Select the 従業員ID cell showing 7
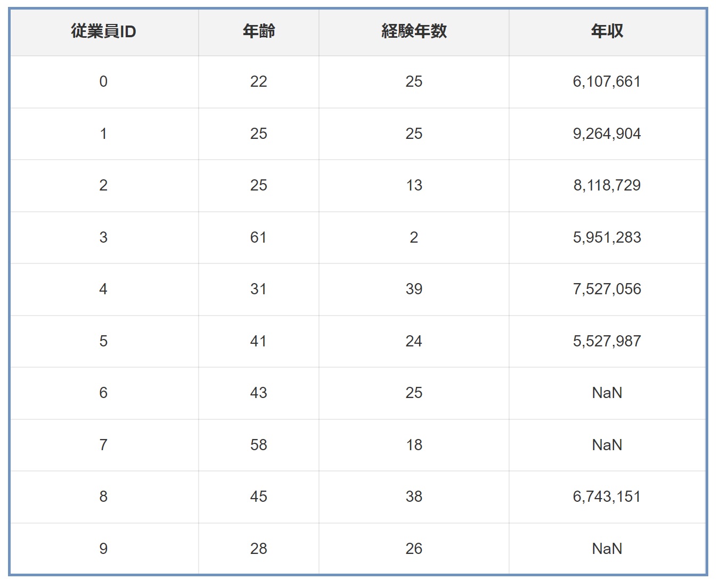 [104, 445]
